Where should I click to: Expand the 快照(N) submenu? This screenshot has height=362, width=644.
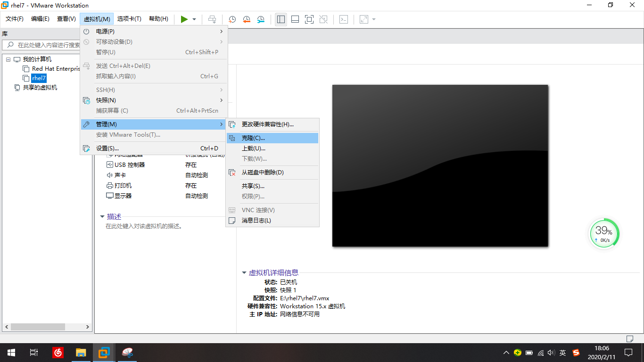(154, 100)
